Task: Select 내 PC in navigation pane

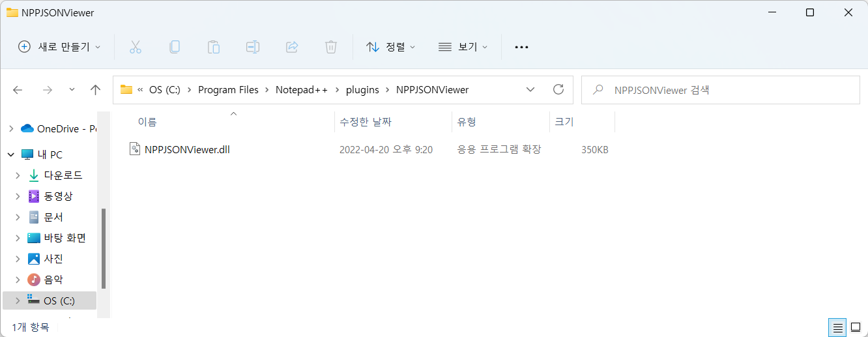Action: point(42,154)
